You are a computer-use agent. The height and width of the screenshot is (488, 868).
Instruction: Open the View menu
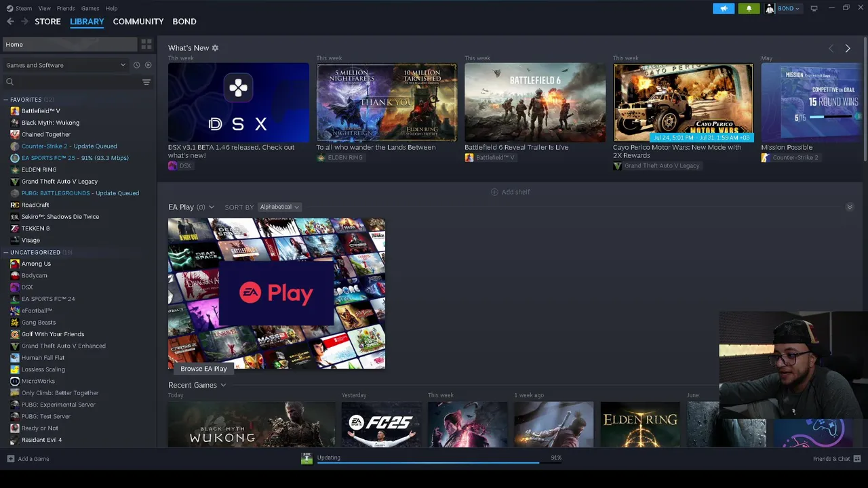(44, 8)
